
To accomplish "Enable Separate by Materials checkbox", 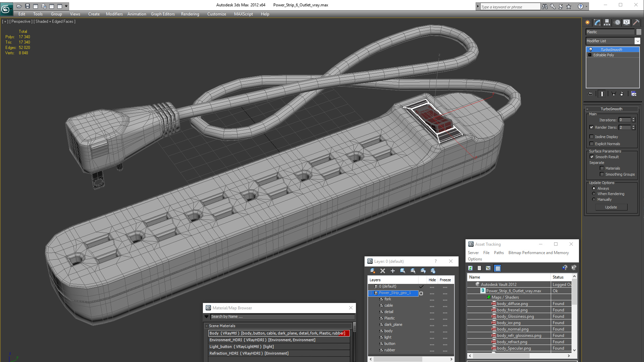I will 602,168.
